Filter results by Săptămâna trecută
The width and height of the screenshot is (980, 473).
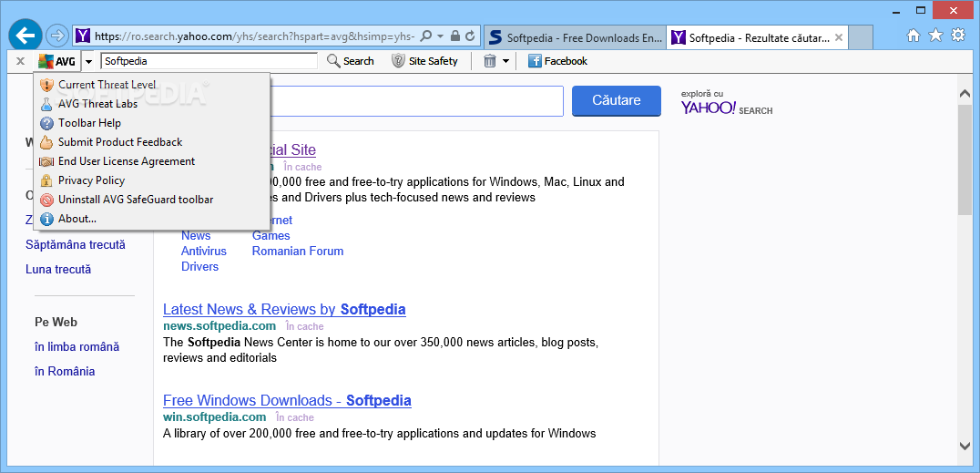click(x=76, y=244)
